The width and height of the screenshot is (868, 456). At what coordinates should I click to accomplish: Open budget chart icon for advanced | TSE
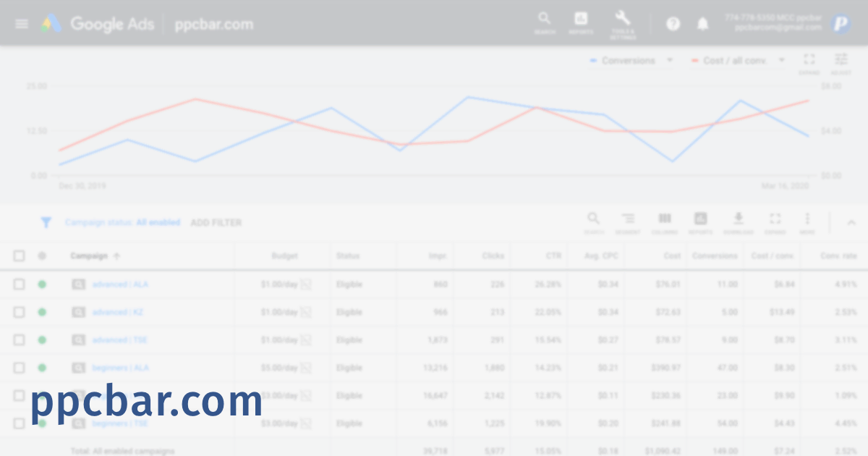point(306,340)
